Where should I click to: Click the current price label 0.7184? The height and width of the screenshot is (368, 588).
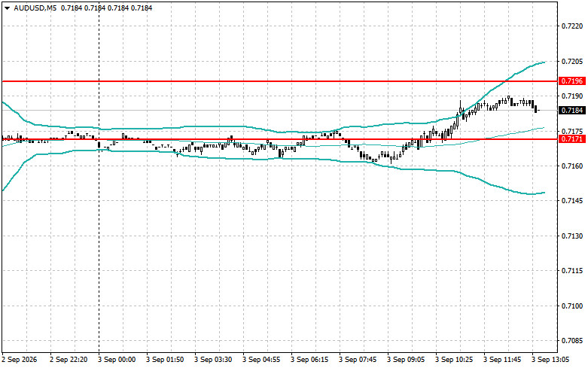tap(572, 110)
